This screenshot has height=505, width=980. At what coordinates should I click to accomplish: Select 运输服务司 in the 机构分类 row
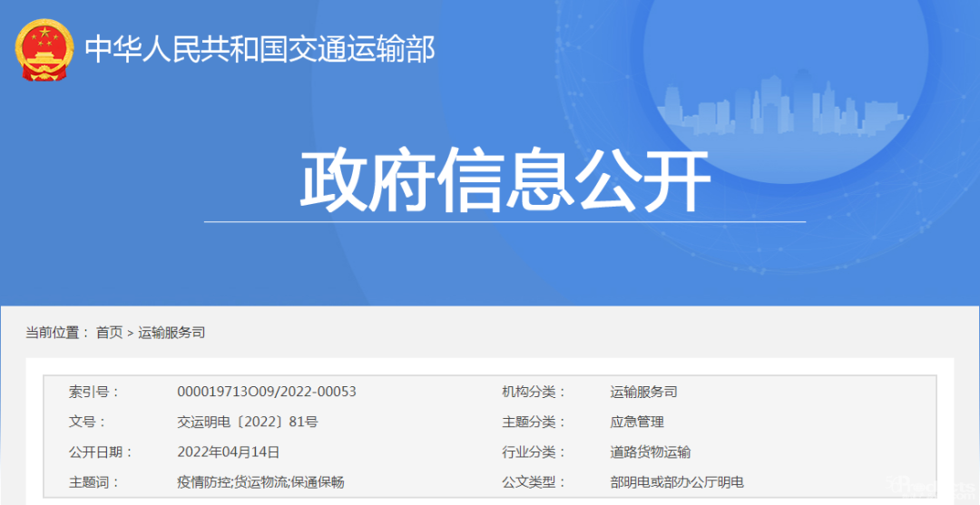click(643, 392)
